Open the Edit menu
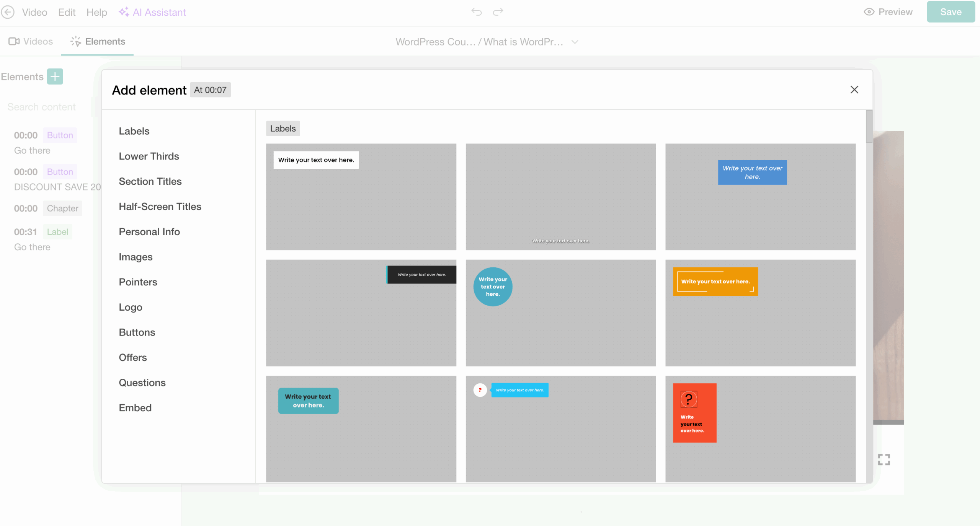This screenshot has height=526, width=980. (67, 12)
